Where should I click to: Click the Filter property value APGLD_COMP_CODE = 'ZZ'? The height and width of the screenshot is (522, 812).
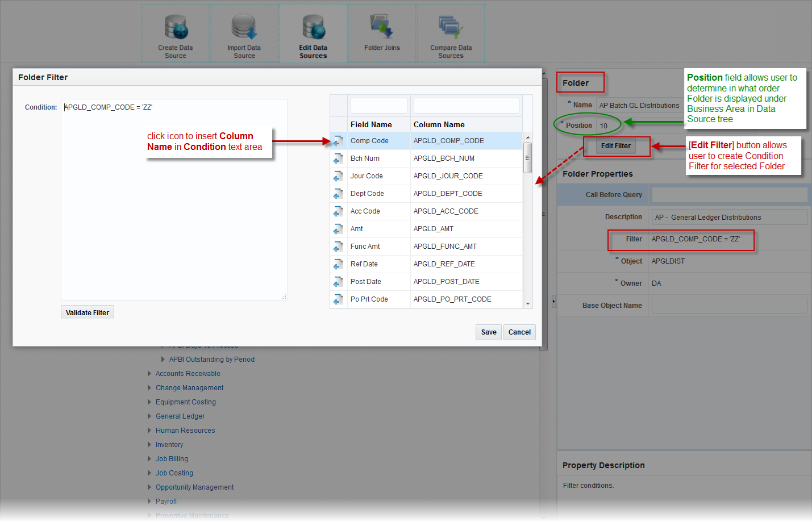click(x=696, y=239)
